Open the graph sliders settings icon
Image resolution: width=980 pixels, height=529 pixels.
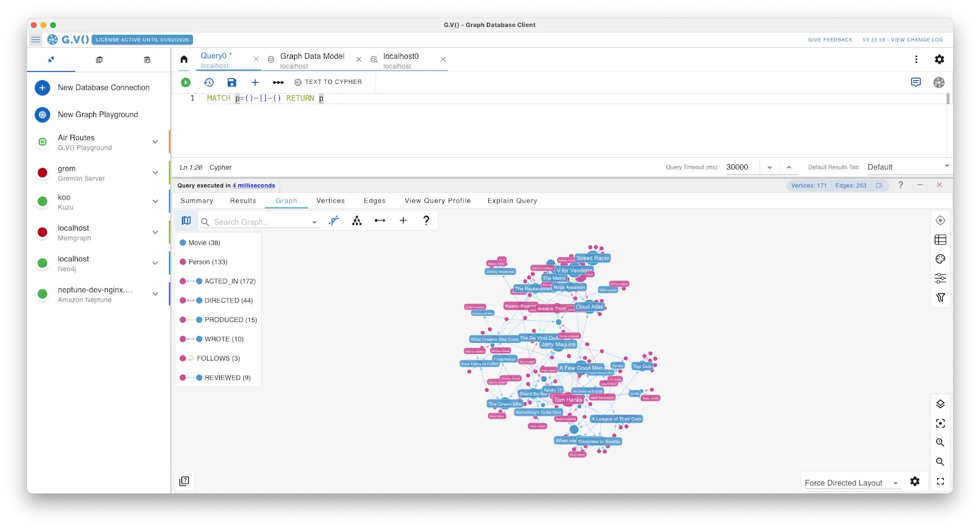940,279
